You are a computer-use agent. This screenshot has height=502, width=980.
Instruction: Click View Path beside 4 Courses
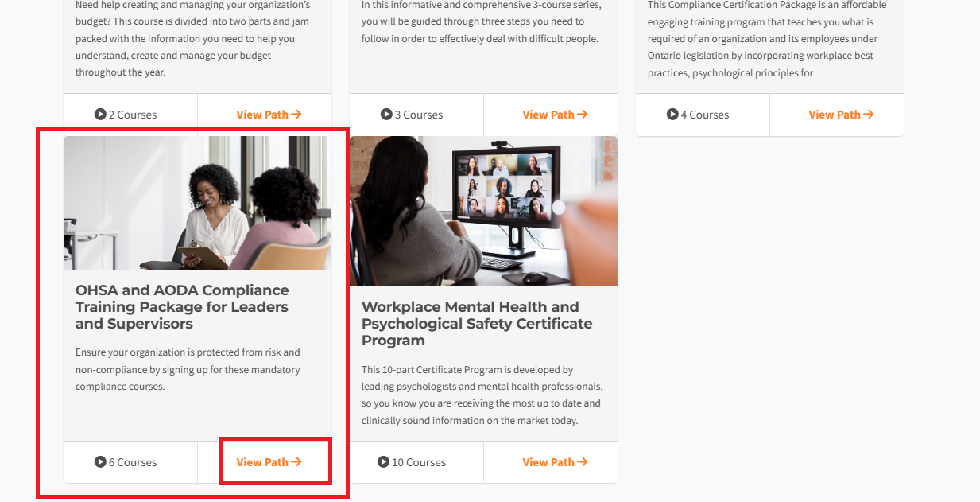(x=841, y=115)
